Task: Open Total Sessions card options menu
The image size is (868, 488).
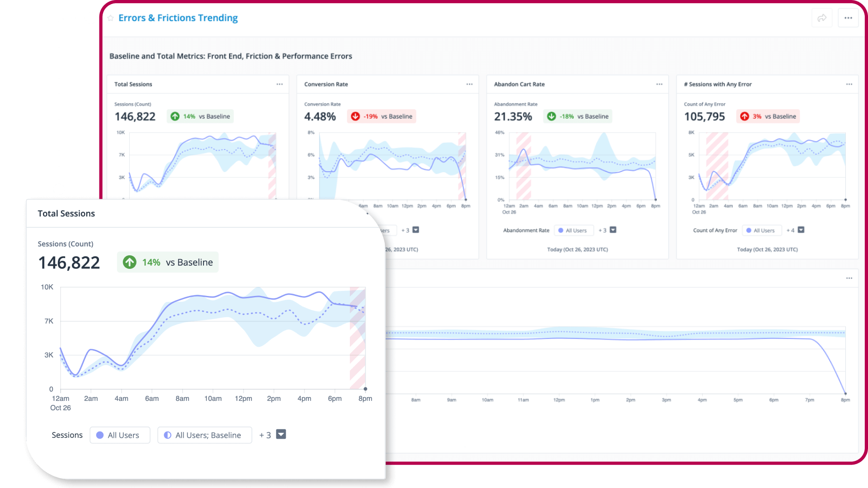Action: (x=279, y=84)
